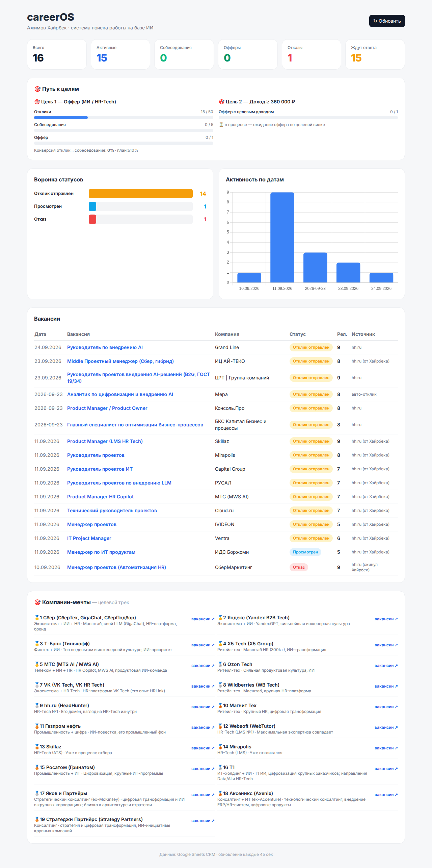Image resolution: width=432 pixels, height=868 pixels.
Task: Click the Отказ status badge for СберМаркетинг
Action: click(x=299, y=567)
